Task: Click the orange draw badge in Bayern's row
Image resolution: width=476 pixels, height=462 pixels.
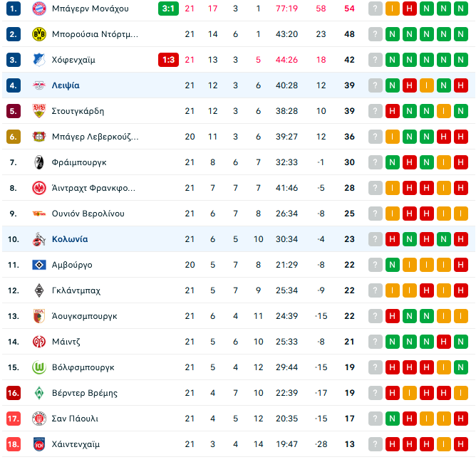Action: [393, 9]
